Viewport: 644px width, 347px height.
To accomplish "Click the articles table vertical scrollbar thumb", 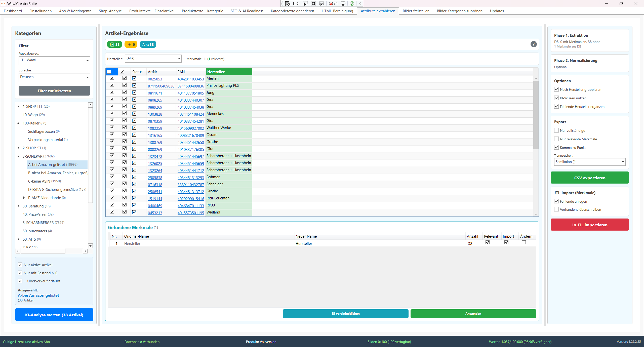I will tap(536, 115).
